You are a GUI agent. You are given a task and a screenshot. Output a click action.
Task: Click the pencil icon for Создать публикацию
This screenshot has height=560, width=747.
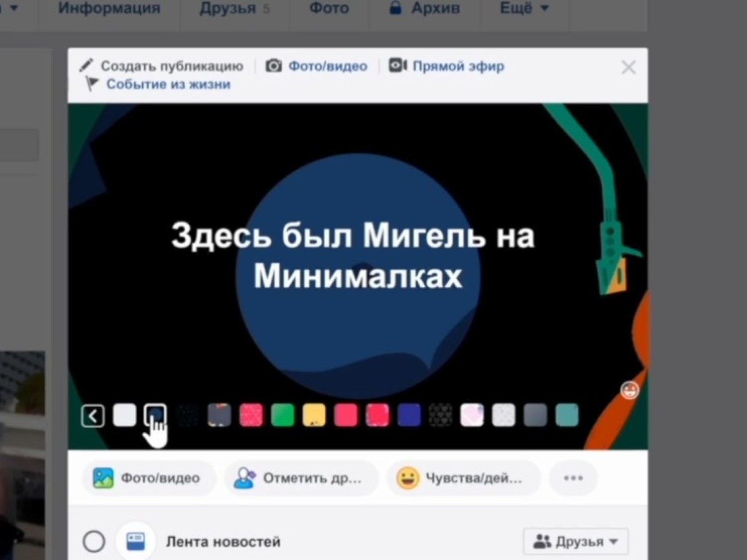pyautogui.click(x=86, y=66)
